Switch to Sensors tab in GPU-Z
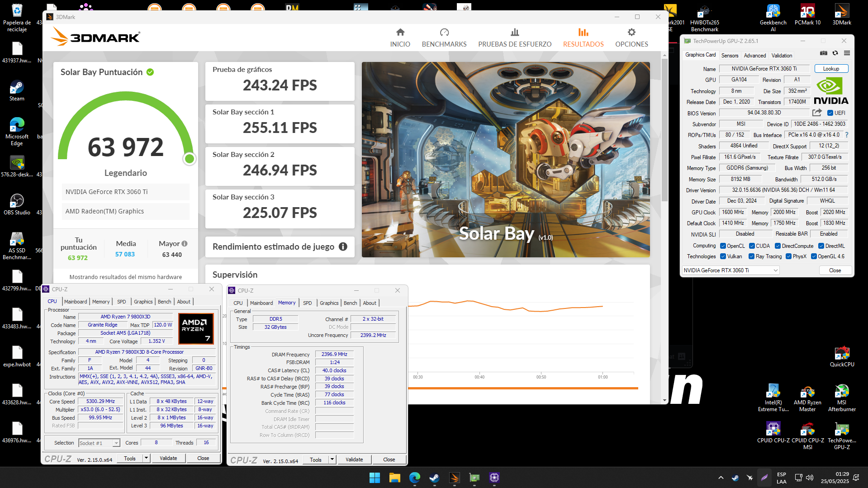868x488 pixels. click(730, 56)
